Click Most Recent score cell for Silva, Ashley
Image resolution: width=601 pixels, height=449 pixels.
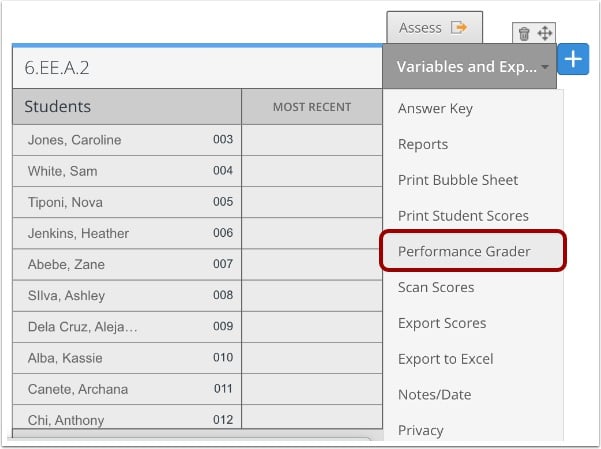[x=312, y=296]
